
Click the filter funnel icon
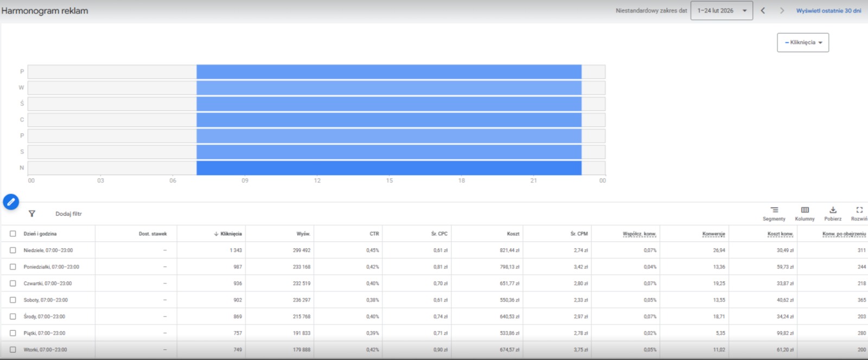click(x=32, y=214)
